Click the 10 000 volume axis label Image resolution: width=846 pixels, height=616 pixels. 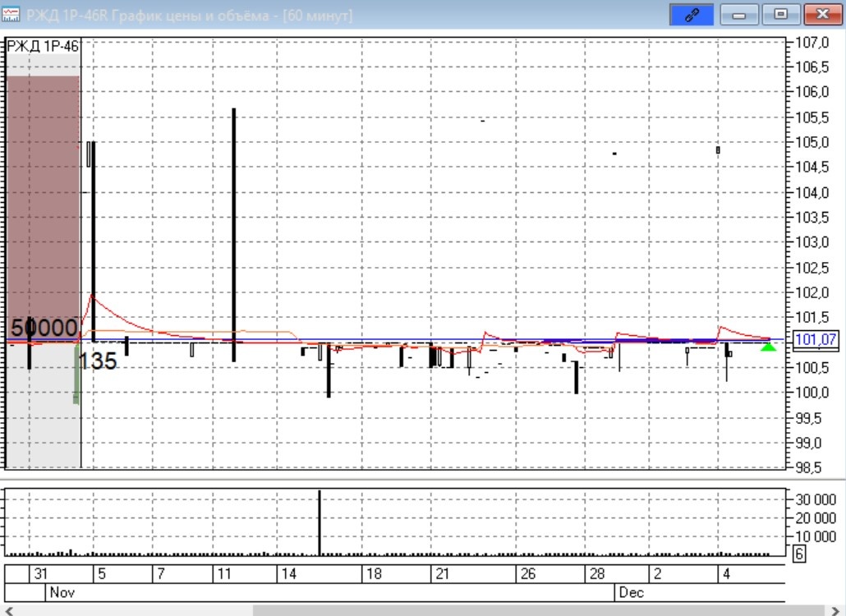coord(816,536)
